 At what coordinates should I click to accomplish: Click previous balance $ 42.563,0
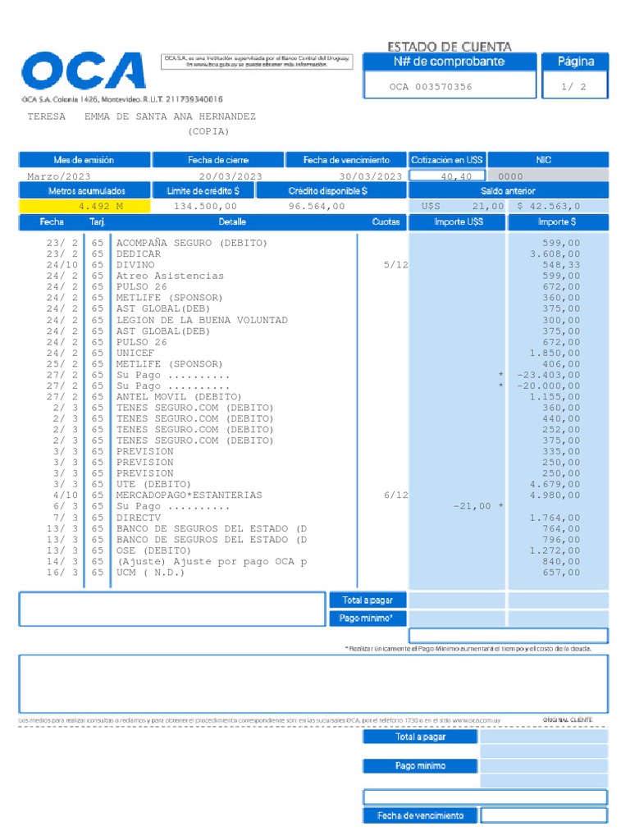tap(549, 206)
